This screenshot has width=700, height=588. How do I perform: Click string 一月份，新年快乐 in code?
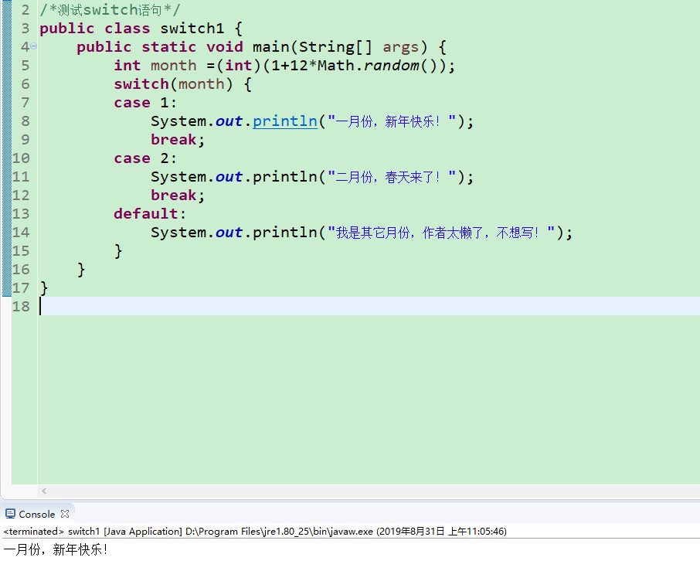(392, 121)
